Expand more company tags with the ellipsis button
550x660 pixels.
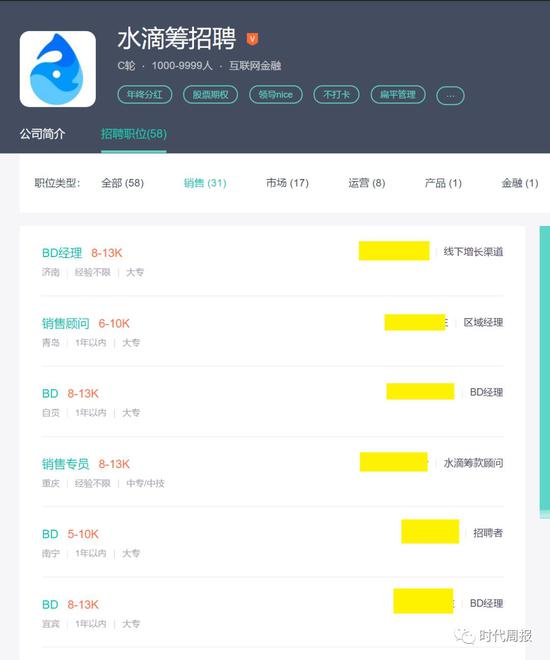pyautogui.click(x=450, y=96)
